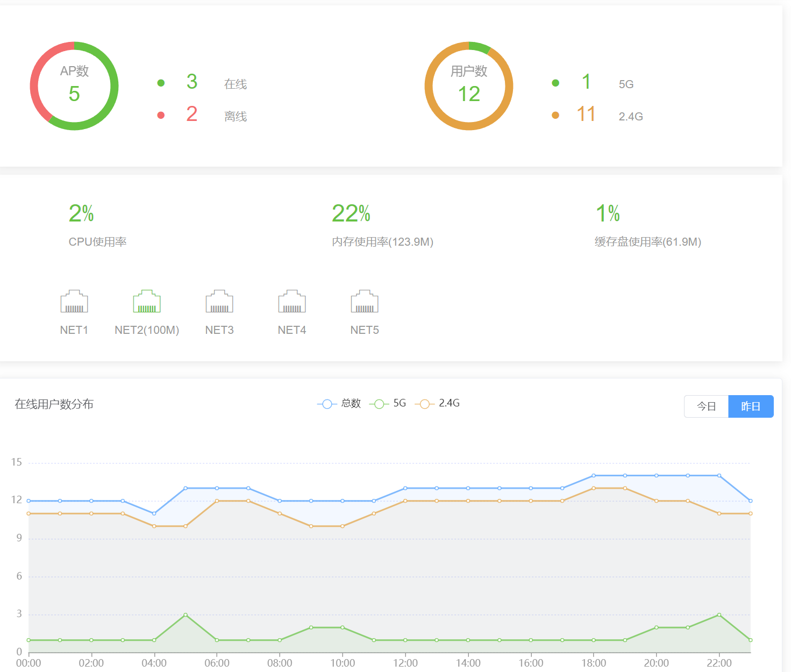The image size is (791, 672).
Task: Click the 5G data point at 22:00
Action: pos(719,614)
